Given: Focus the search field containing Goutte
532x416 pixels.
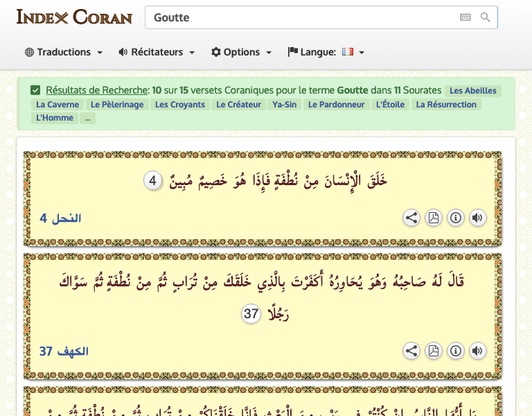Looking at the screenshot, I should (298, 17).
